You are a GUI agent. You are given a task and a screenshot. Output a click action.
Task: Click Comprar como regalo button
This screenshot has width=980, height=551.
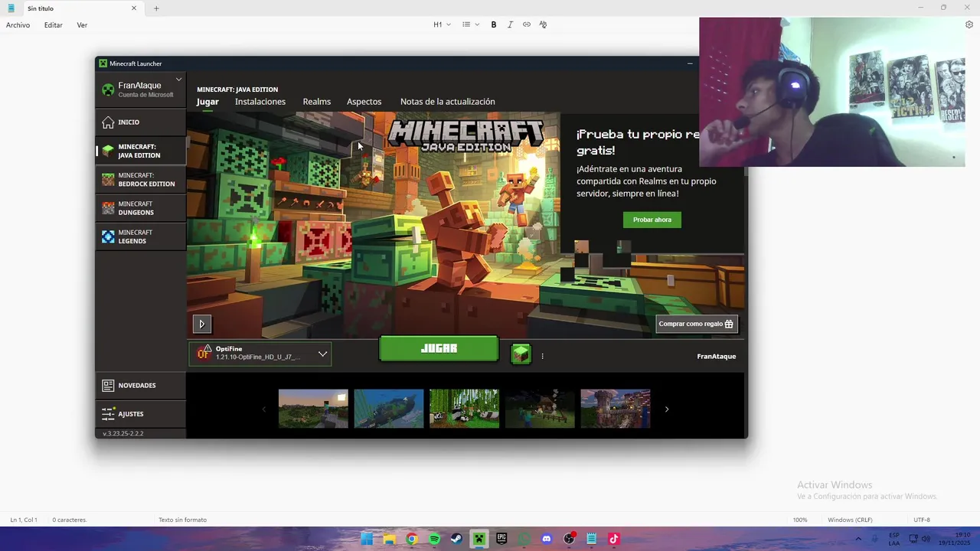697,324
